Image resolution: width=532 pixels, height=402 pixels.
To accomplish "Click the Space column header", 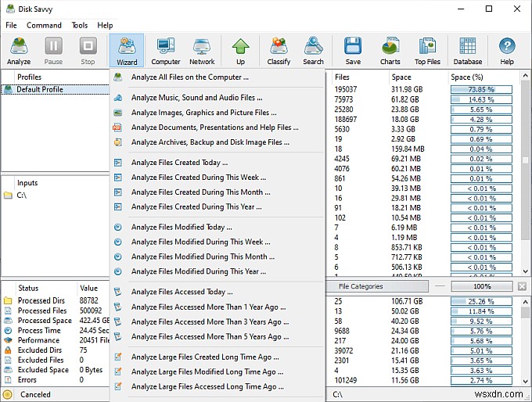I will point(419,77).
